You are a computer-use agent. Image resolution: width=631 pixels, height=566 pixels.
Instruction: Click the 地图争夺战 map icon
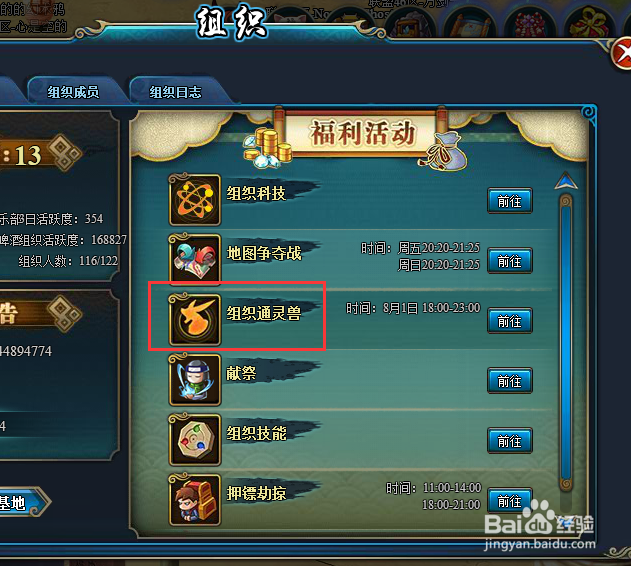coord(195,260)
